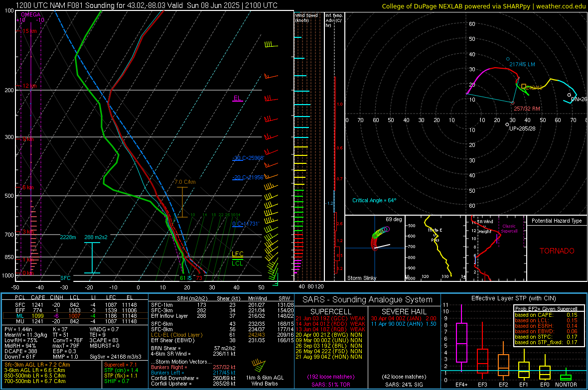Click the SFC-1km kinematics row label

coord(161,305)
